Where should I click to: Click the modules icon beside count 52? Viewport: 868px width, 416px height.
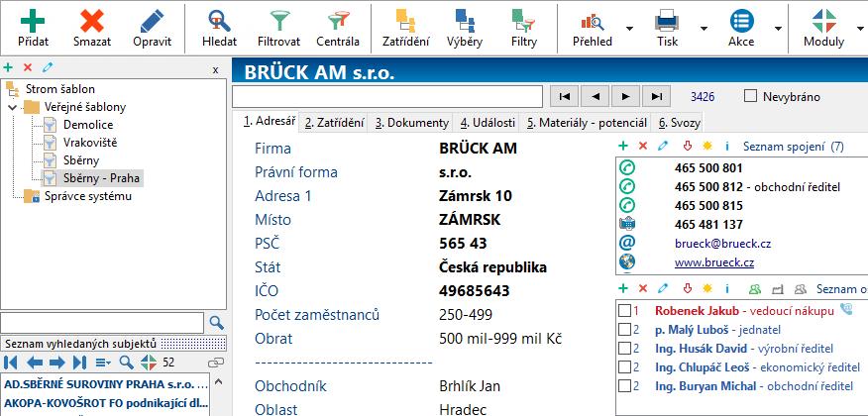coord(149,363)
